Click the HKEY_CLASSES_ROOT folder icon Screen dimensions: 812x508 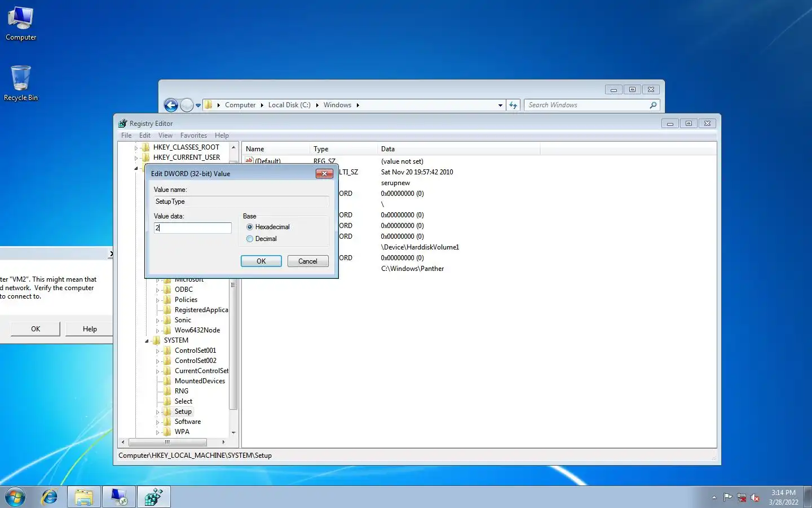click(146, 147)
